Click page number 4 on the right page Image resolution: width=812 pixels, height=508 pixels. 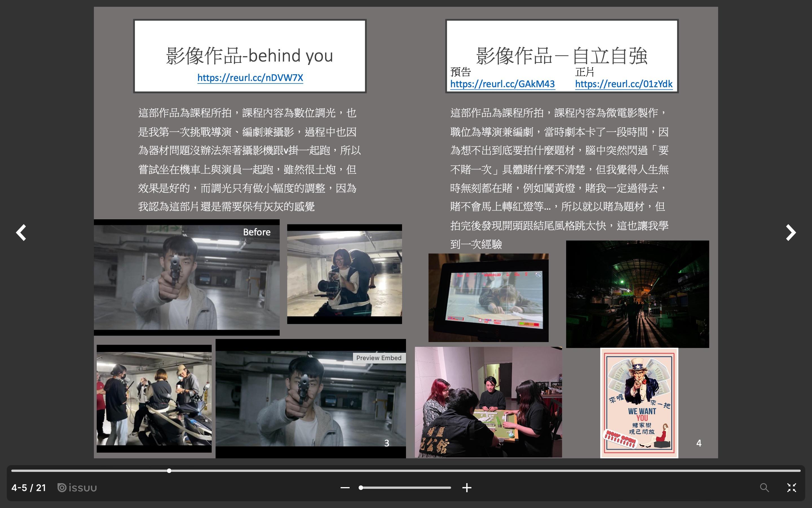[x=699, y=443]
